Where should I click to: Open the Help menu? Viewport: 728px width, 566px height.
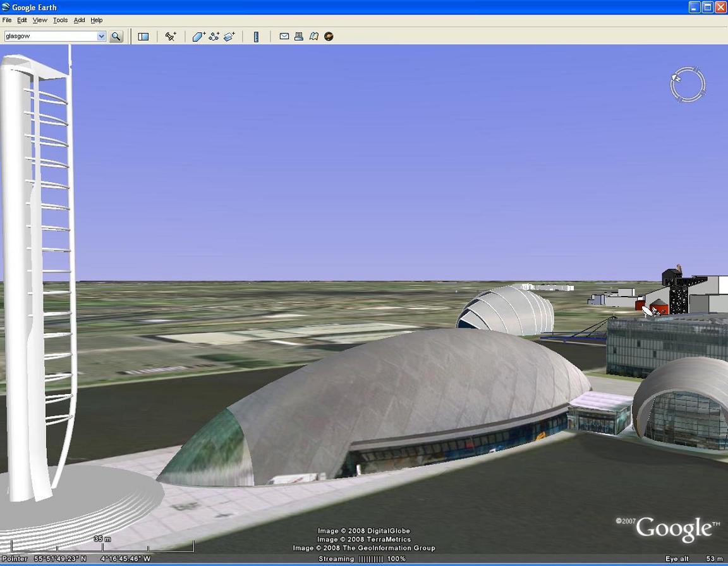click(x=97, y=20)
